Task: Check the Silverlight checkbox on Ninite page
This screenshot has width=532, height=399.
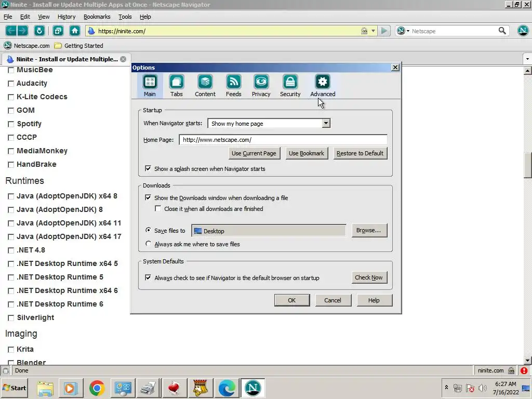Action: pos(11,318)
